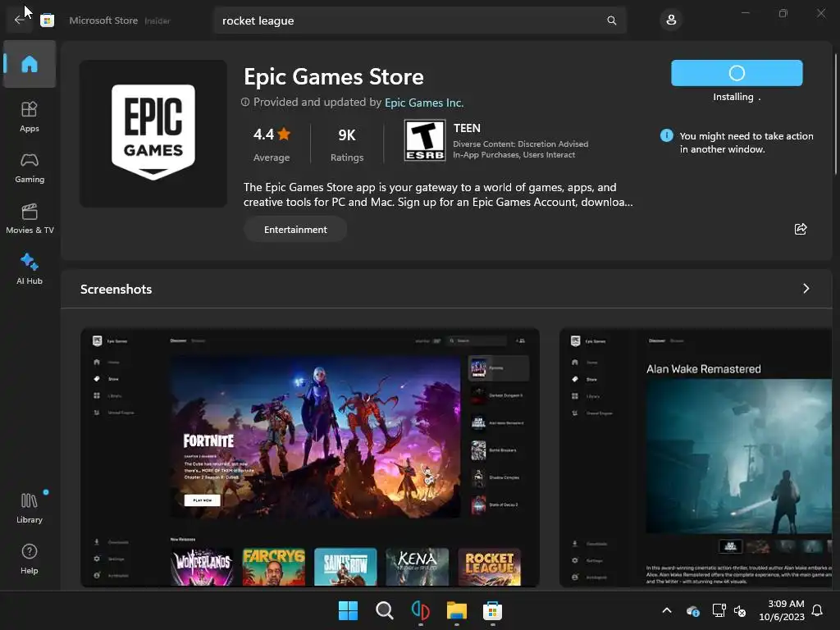Click the installing progress button
840x630 pixels.
point(737,73)
